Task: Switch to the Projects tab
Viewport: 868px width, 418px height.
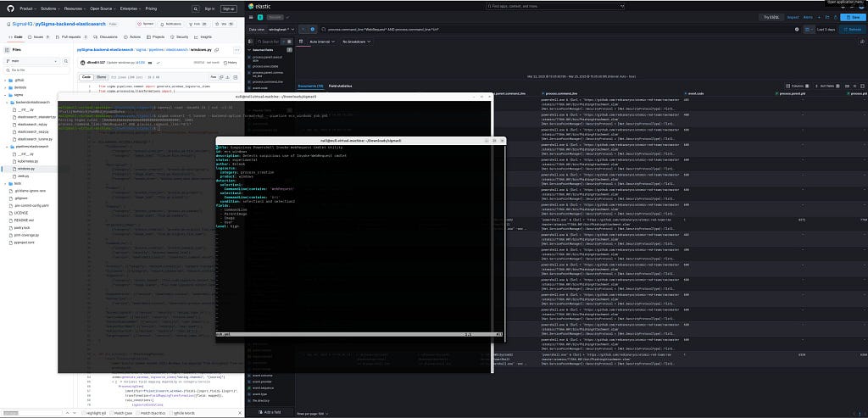Action: (x=156, y=36)
